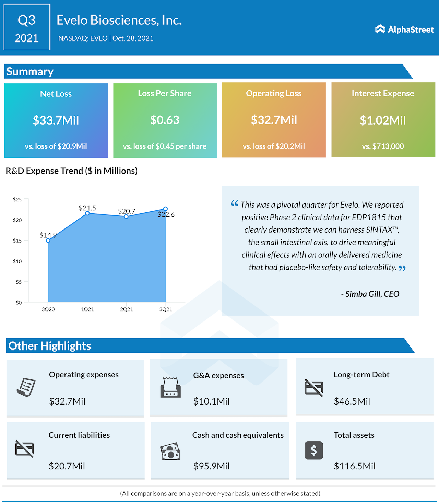Click the opening quotation mark icon
439x504 pixels.
click(234, 203)
